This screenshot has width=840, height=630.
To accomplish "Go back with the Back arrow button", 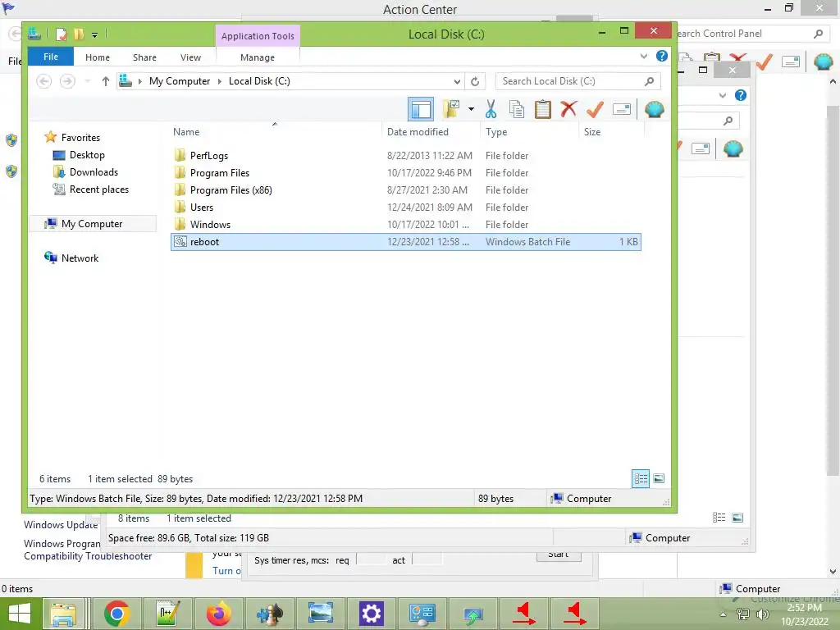I will click(44, 81).
